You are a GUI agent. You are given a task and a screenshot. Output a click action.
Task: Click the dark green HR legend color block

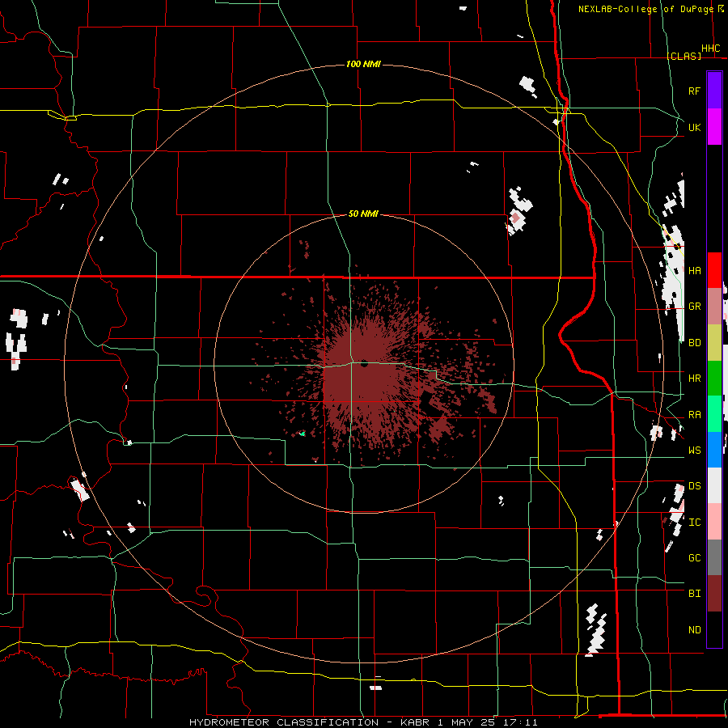click(714, 378)
